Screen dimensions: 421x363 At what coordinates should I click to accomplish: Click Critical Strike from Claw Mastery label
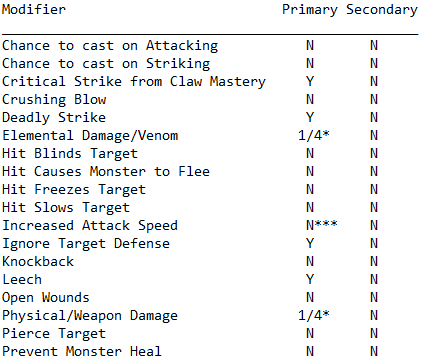(134, 82)
